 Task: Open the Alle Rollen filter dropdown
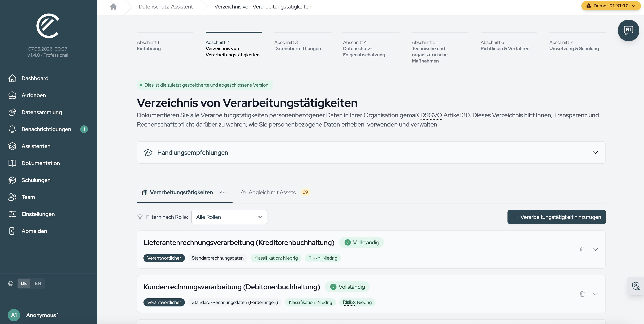(229, 217)
